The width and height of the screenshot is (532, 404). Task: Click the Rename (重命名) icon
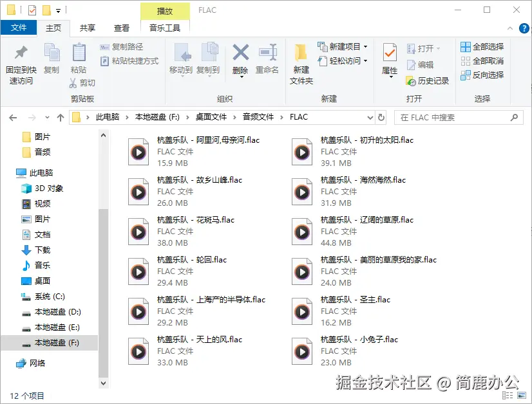click(x=267, y=53)
